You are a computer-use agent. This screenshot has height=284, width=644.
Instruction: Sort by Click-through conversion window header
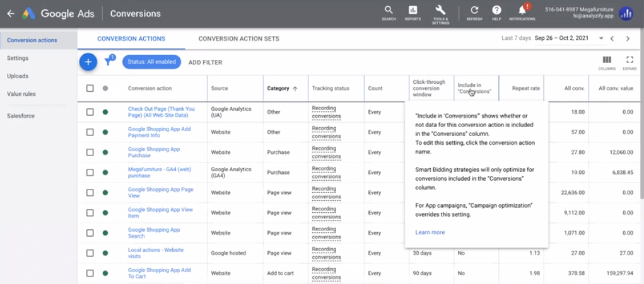[x=429, y=88]
